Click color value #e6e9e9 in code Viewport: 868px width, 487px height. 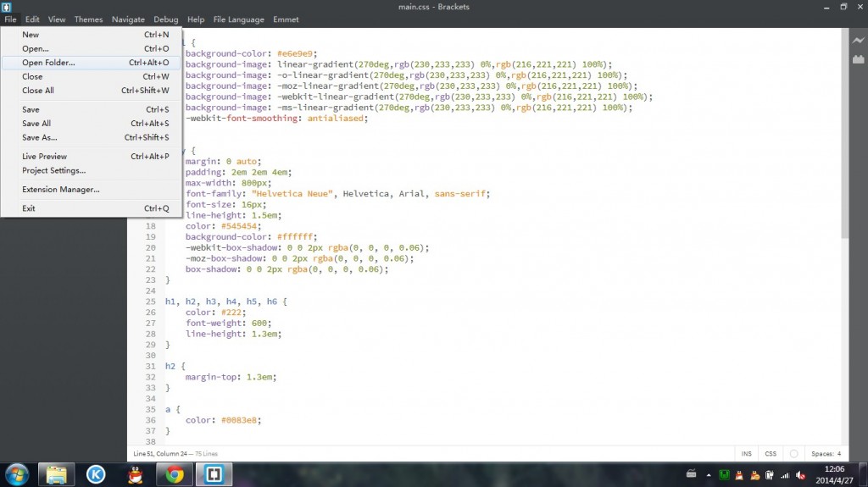[295, 53]
